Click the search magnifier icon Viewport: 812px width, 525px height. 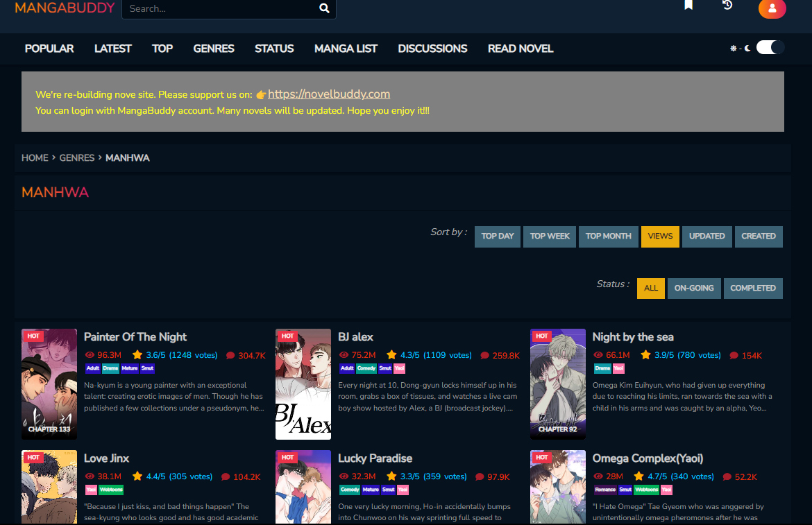[324, 8]
